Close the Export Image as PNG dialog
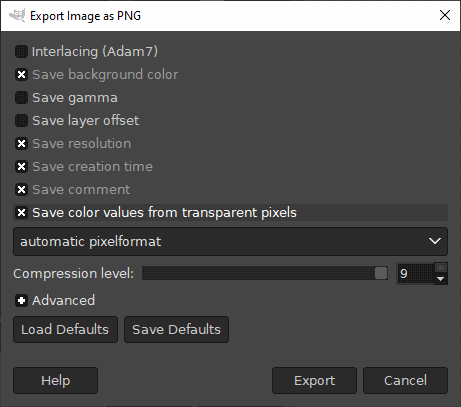The width and height of the screenshot is (461, 407). [445, 15]
